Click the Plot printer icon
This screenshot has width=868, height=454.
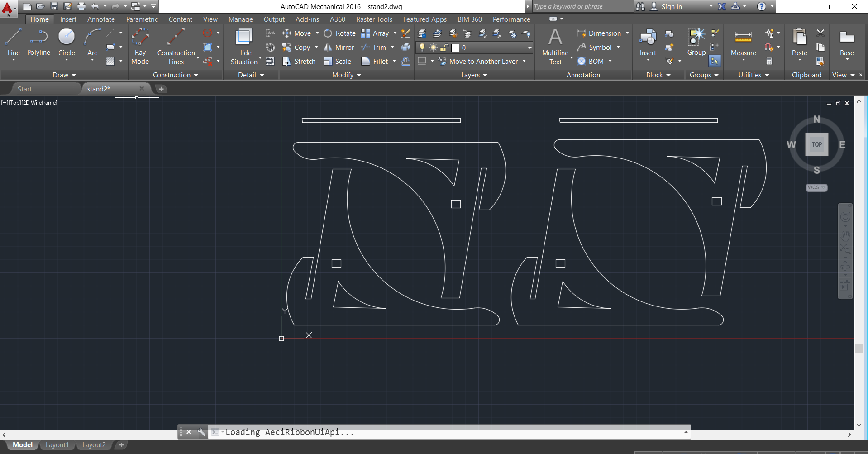tap(81, 6)
